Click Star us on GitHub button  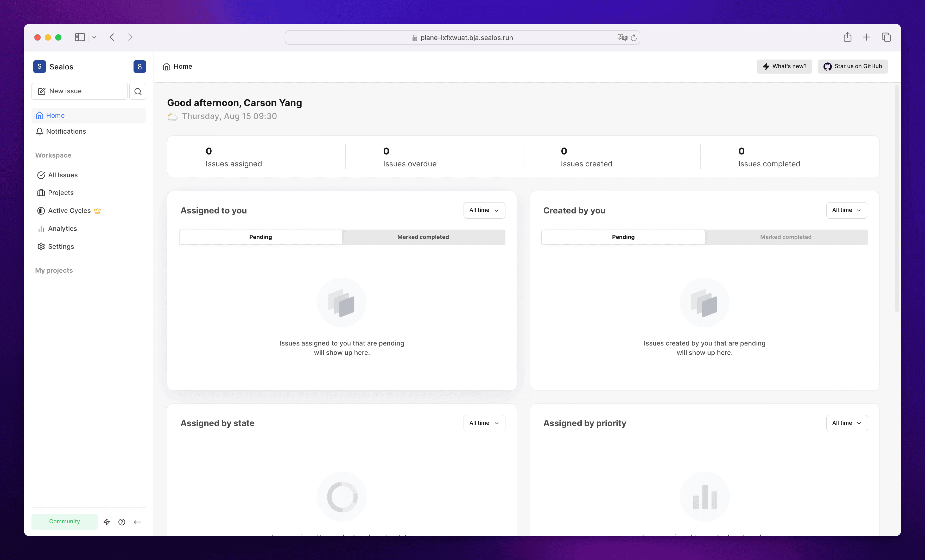coord(853,66)
